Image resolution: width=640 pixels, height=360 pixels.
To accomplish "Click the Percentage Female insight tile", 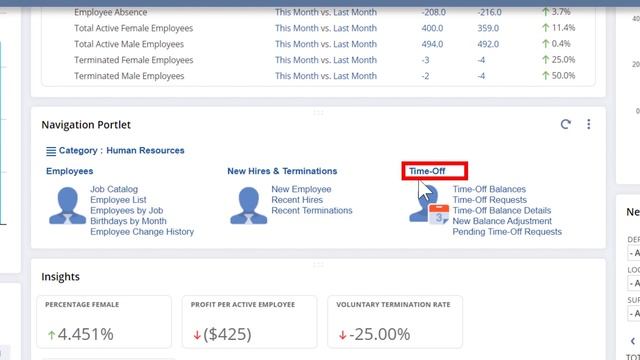I will pos(104,322).
